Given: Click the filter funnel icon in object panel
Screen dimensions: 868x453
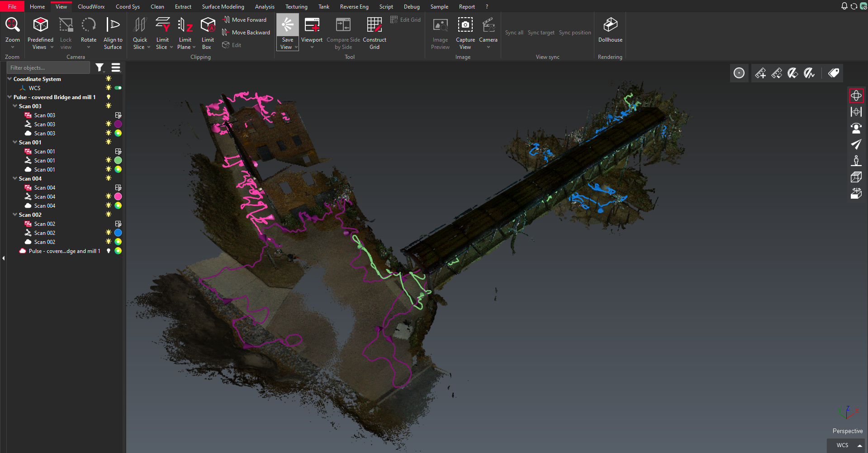Looking at the screenshot, I should [x=100, y=68].
